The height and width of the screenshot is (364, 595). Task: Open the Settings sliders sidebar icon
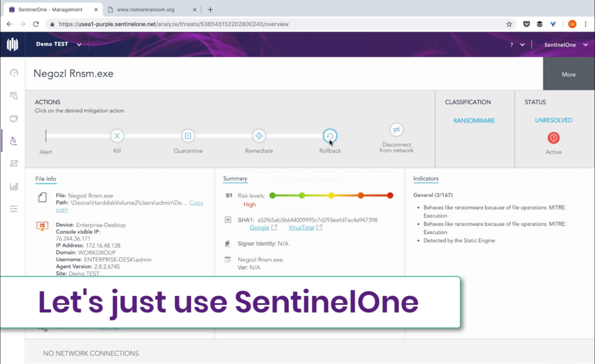tap(14, 209)
